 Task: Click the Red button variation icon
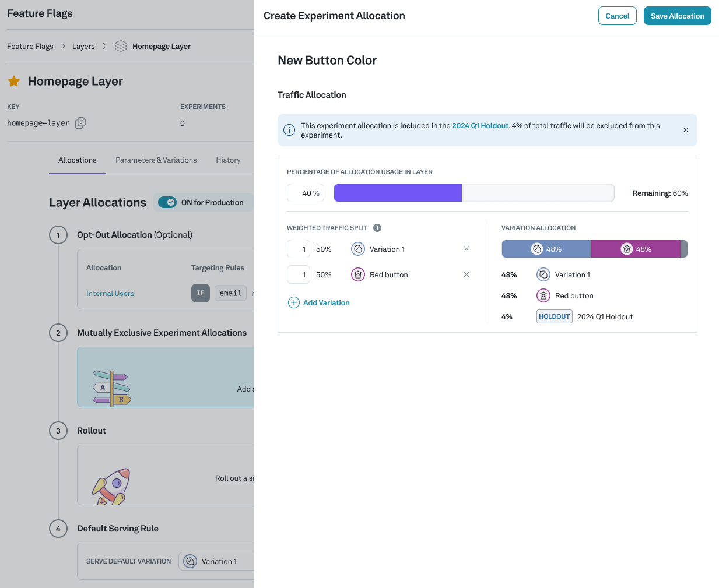click(x=357, y=274)
